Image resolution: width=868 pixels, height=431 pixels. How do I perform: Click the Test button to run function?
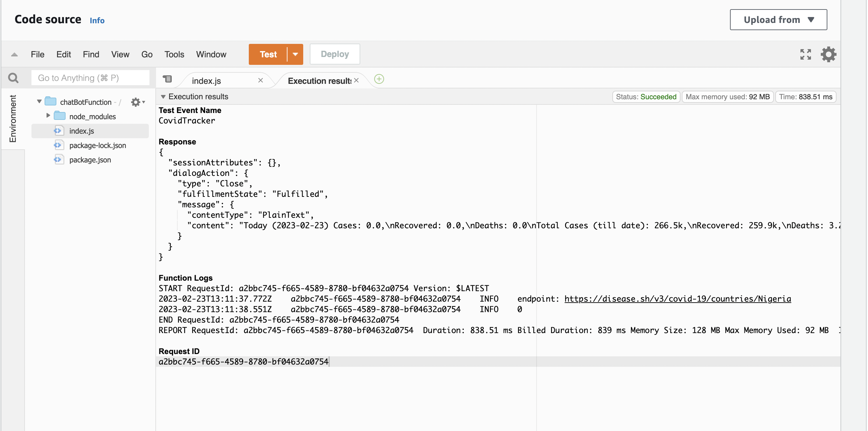(268, 54)
